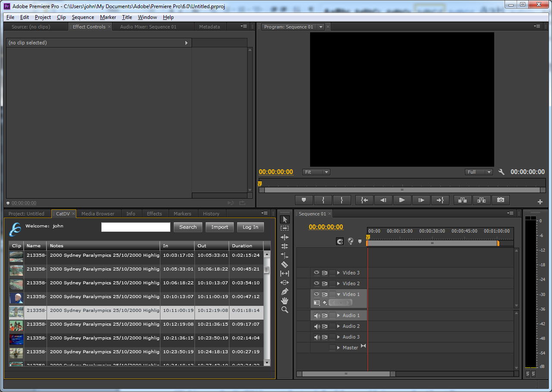This screenshot has height=392, width=552.
Task: Open the Marker menu
Action: (108, 17)
